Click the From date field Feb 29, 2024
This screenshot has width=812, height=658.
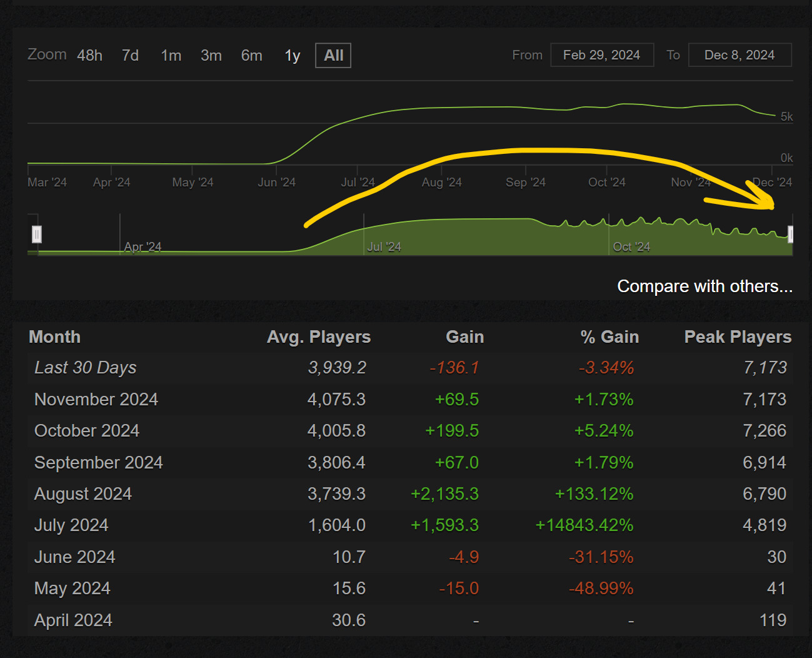pyautogui.click(x=602, y=55)
